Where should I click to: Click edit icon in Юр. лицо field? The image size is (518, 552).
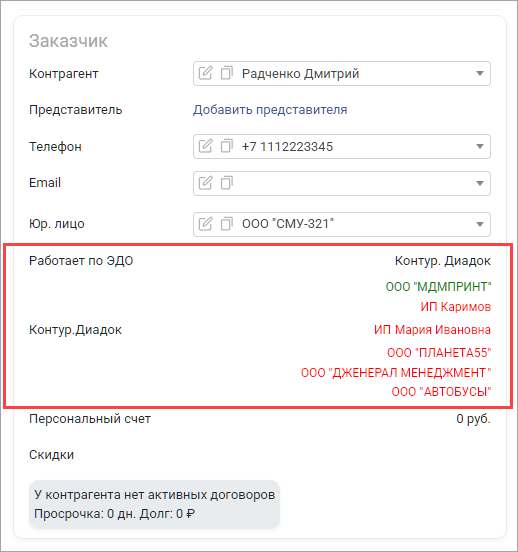pos(205,224)
